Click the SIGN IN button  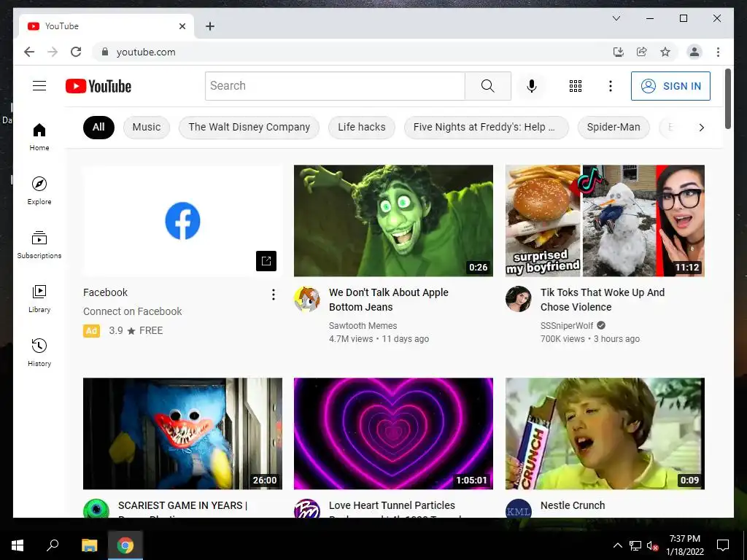[x=671, y=86]
